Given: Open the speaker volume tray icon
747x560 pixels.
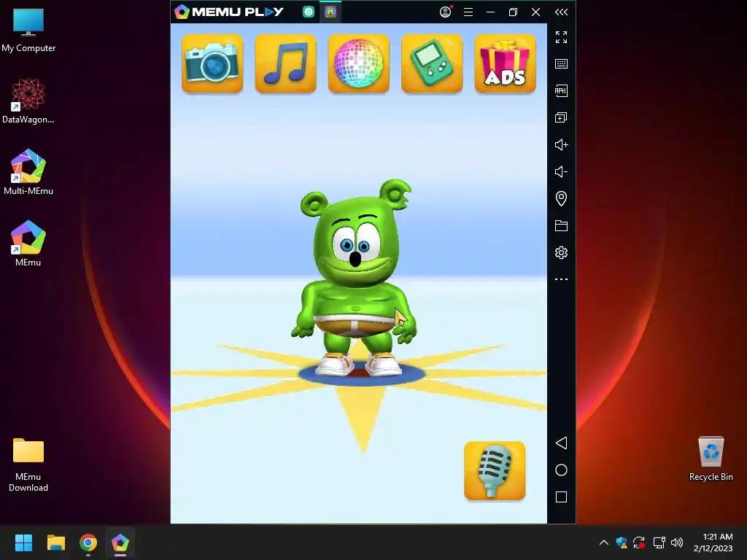Looking at the screenshot, I should point(676,542).
